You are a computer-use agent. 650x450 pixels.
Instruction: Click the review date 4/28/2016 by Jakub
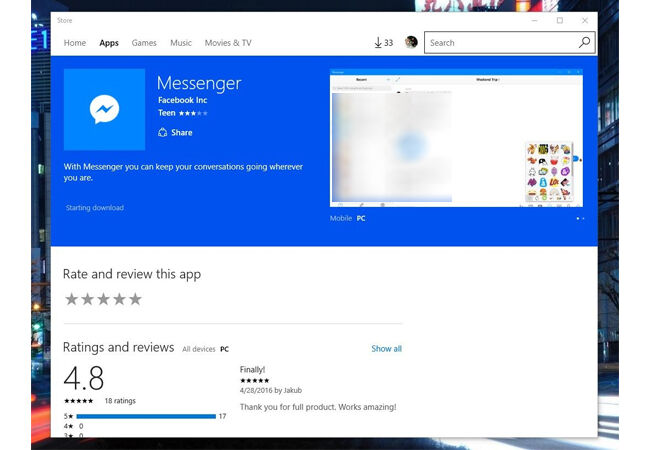pos(271,390)
